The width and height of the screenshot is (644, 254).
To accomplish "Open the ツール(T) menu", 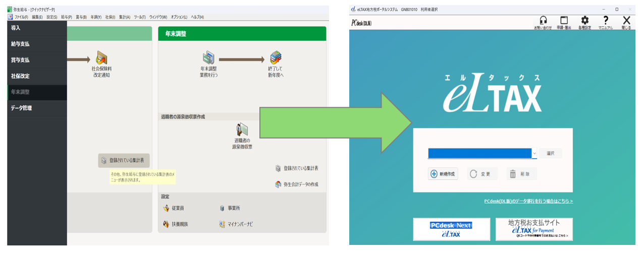I will pos(140,17).
